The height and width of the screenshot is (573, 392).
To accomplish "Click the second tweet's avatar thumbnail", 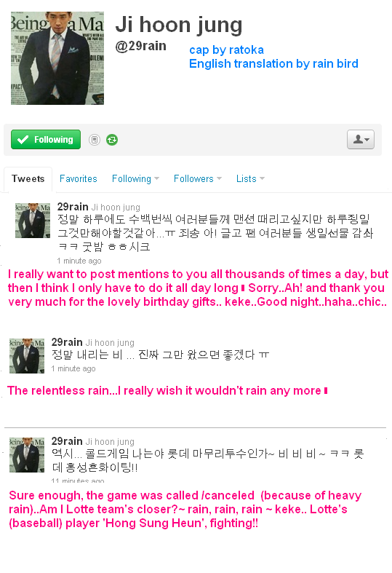I will [27, 355].
